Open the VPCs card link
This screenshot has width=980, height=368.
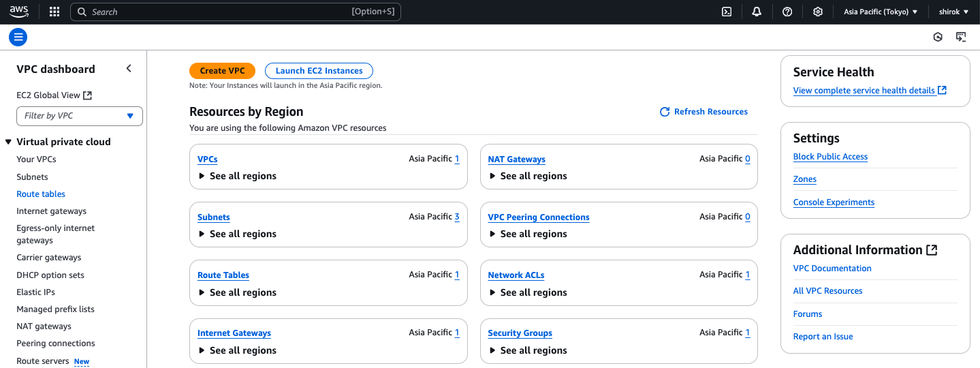(x=207, y=159)
